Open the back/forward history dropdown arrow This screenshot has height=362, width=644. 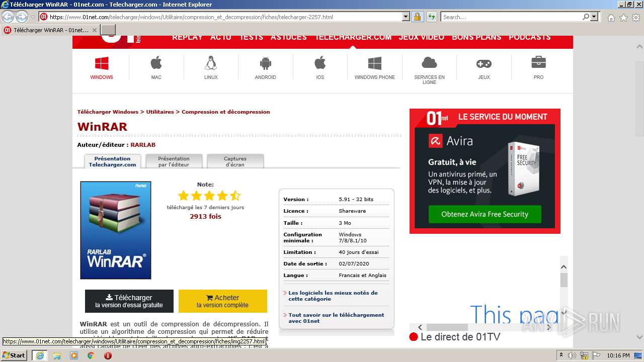[x=33, y=17]
